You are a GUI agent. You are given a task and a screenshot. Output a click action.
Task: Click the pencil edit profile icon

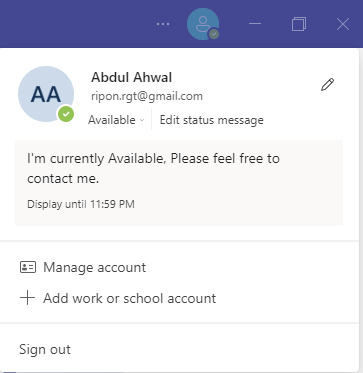click(x=327, y=85)
